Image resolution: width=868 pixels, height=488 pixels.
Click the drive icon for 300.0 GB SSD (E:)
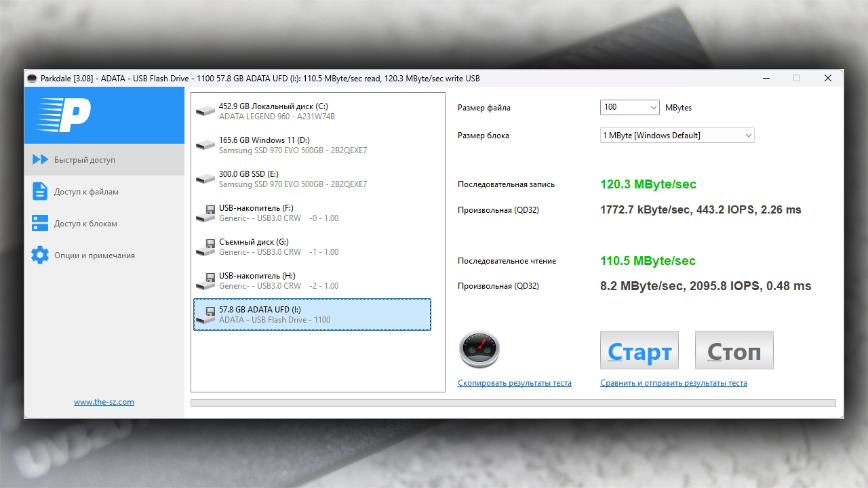[x=205, y=179]
